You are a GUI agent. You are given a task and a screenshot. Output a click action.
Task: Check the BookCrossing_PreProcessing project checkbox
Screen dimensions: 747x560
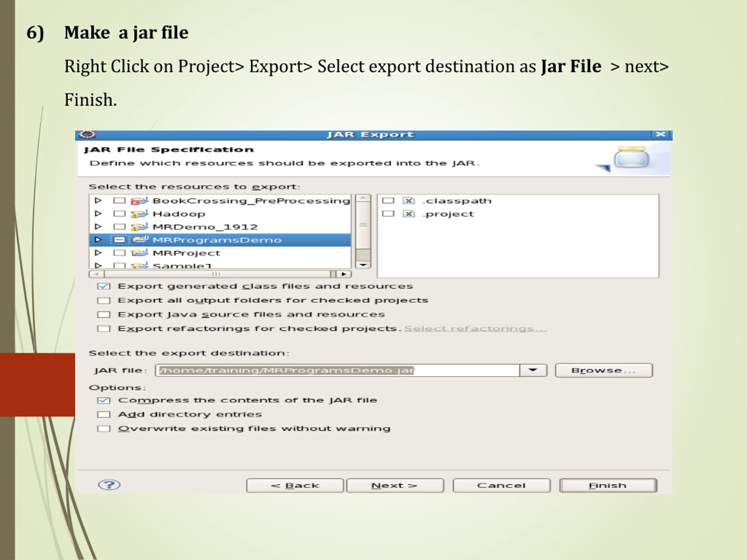[119, 201]
